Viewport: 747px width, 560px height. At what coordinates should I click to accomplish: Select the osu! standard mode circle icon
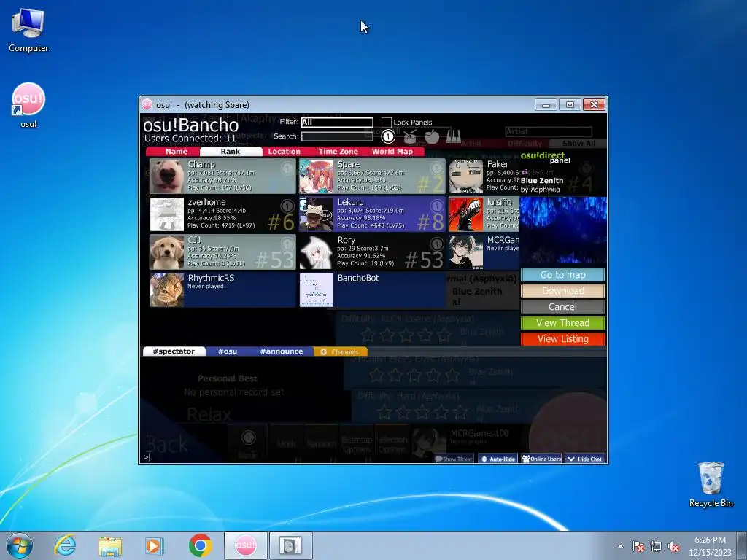click(388, 136)
